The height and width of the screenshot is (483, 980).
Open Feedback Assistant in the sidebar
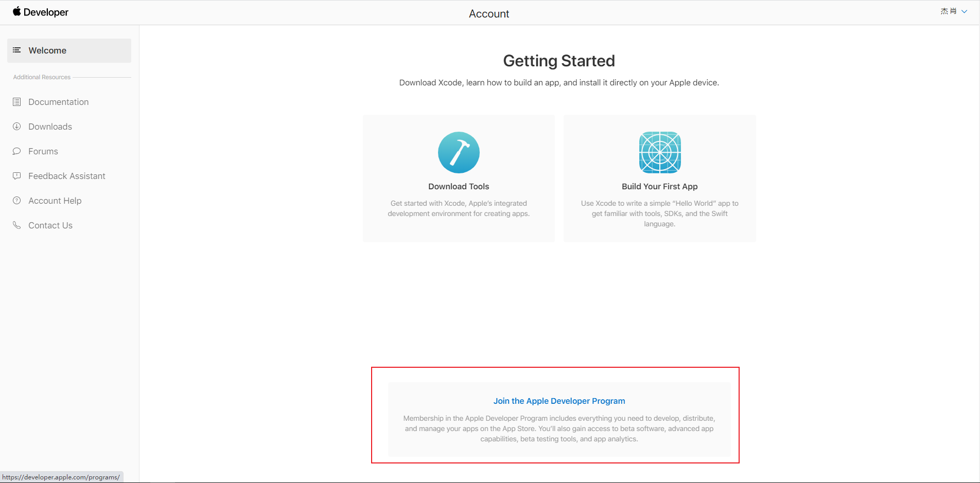(67, 176)
